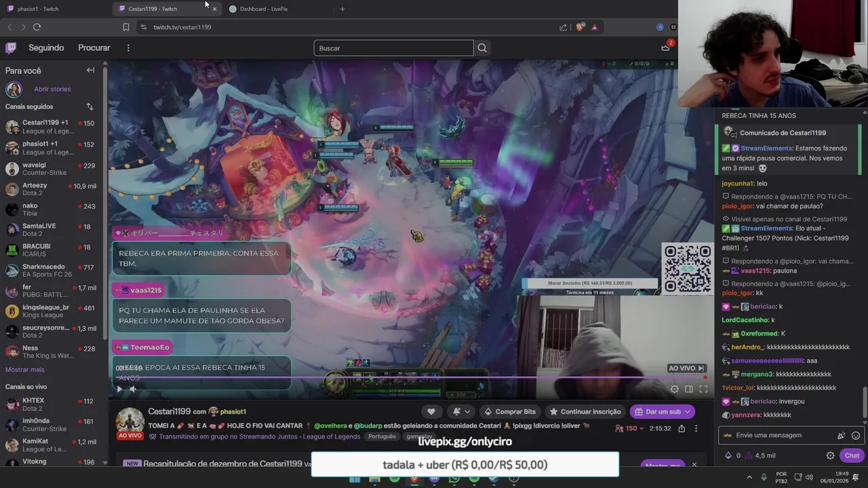
Task: Click Brave shields lion icon
Action: pos(579,27)
